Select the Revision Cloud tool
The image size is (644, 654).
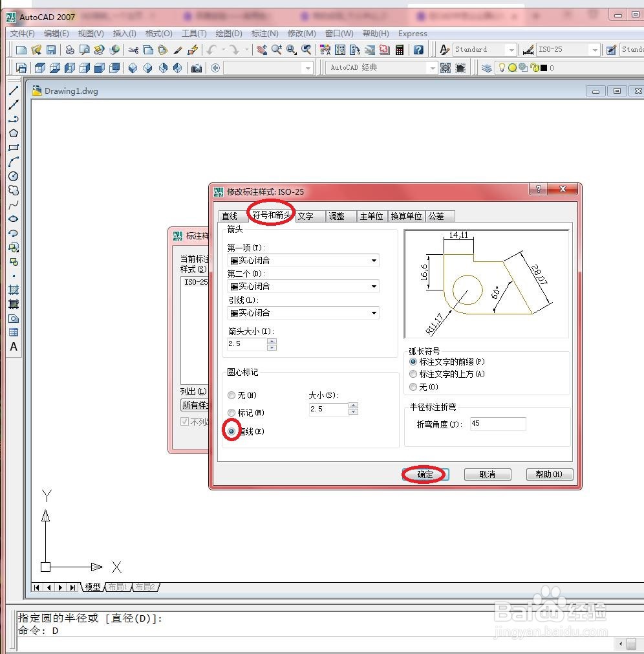click(14, 190)
